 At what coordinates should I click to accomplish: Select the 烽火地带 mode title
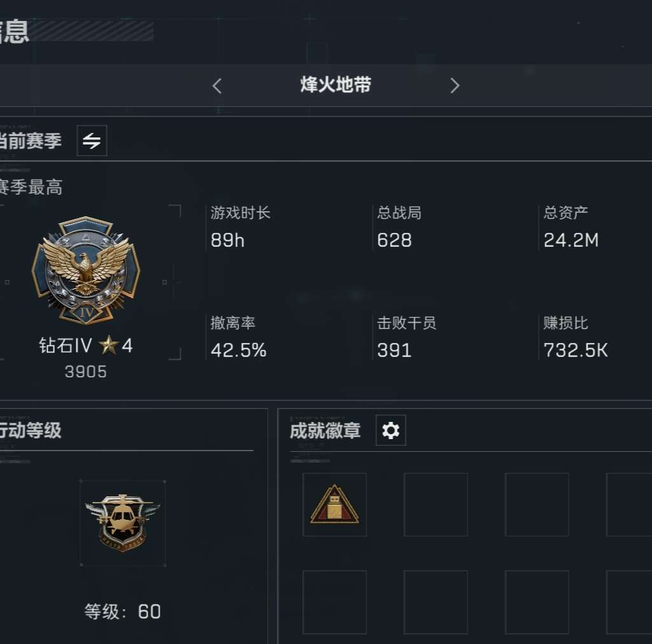pyautogui.click(x=336, y=85)
